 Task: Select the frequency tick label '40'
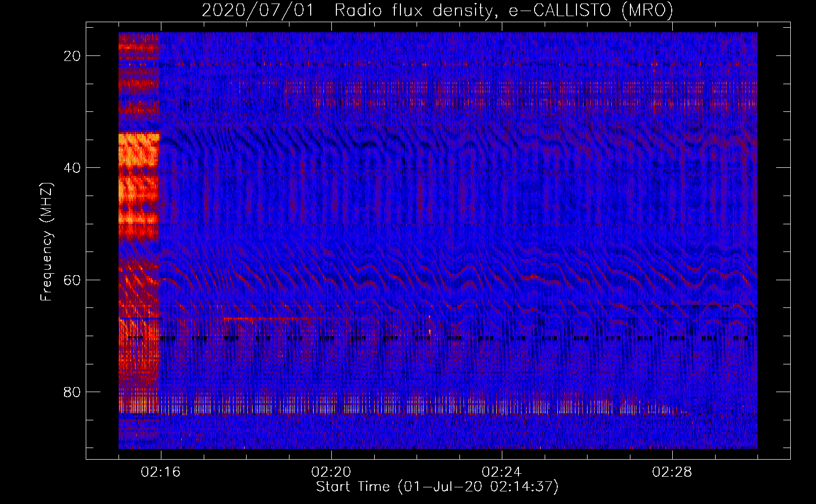(x=72, y=168)
